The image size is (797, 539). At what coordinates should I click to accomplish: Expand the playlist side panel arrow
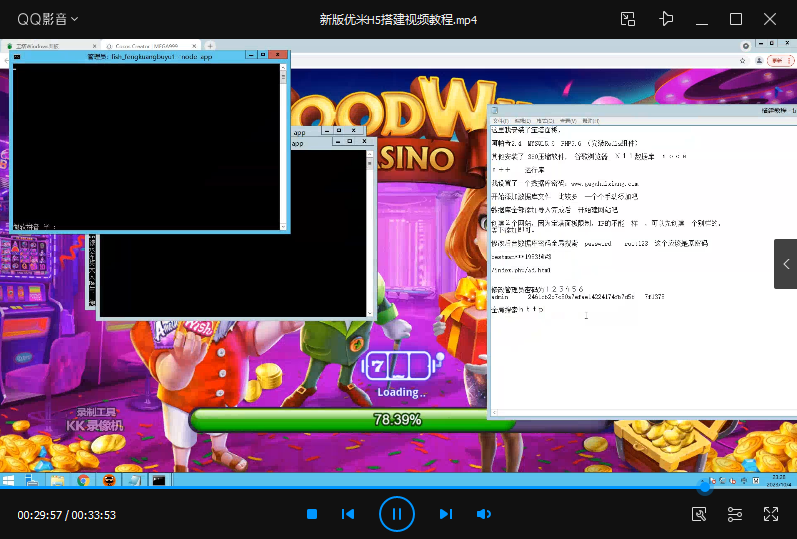pos(786,264)
